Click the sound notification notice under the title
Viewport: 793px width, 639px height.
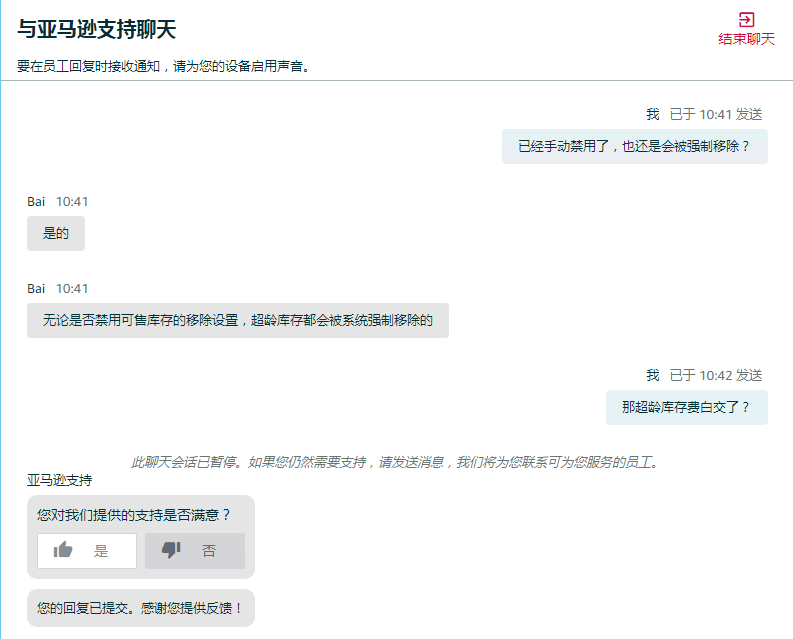point(163,67)
